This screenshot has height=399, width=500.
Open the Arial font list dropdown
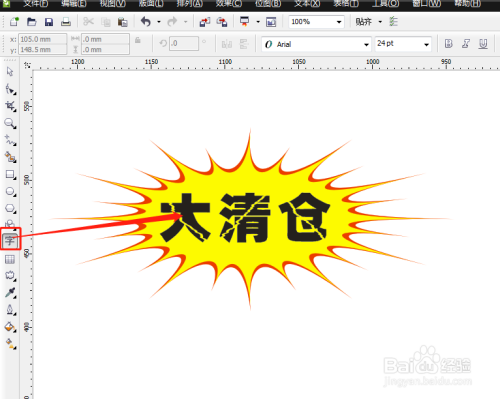[x=366, y=44]
